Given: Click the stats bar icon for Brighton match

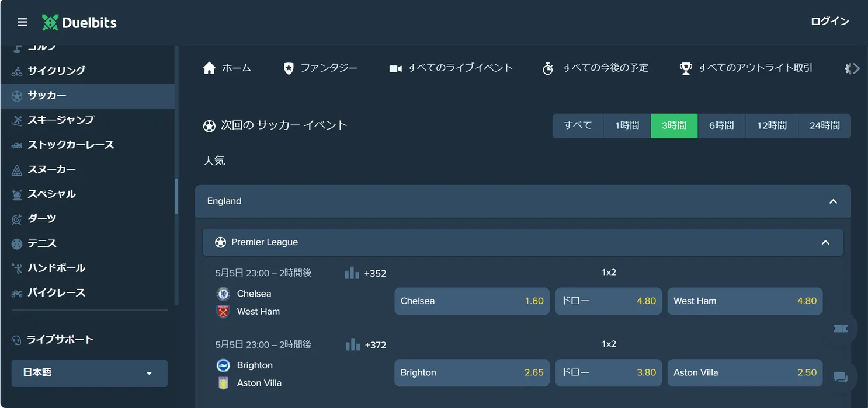Looking at the screenshot, I should coord(352,344).
